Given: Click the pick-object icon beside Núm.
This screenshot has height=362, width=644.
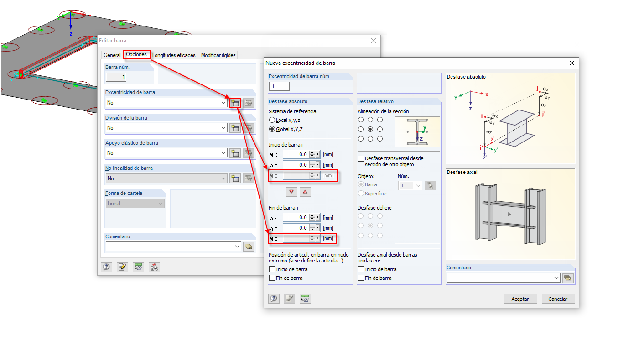Looking at the screenshot, I should [430, 185].
